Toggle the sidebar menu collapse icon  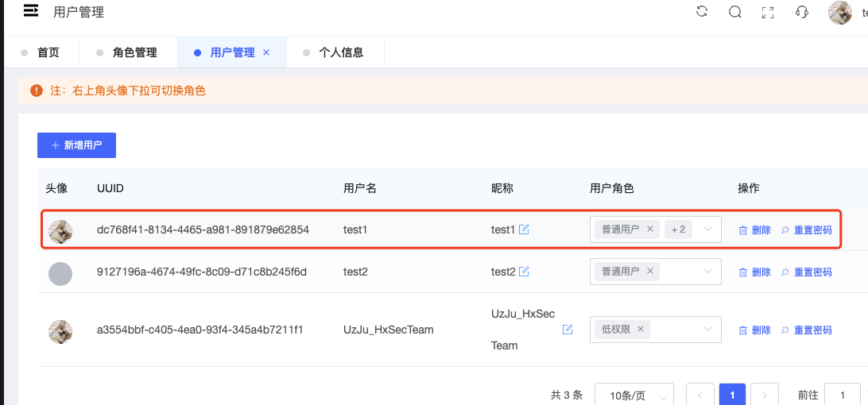[x=31, y=11]
